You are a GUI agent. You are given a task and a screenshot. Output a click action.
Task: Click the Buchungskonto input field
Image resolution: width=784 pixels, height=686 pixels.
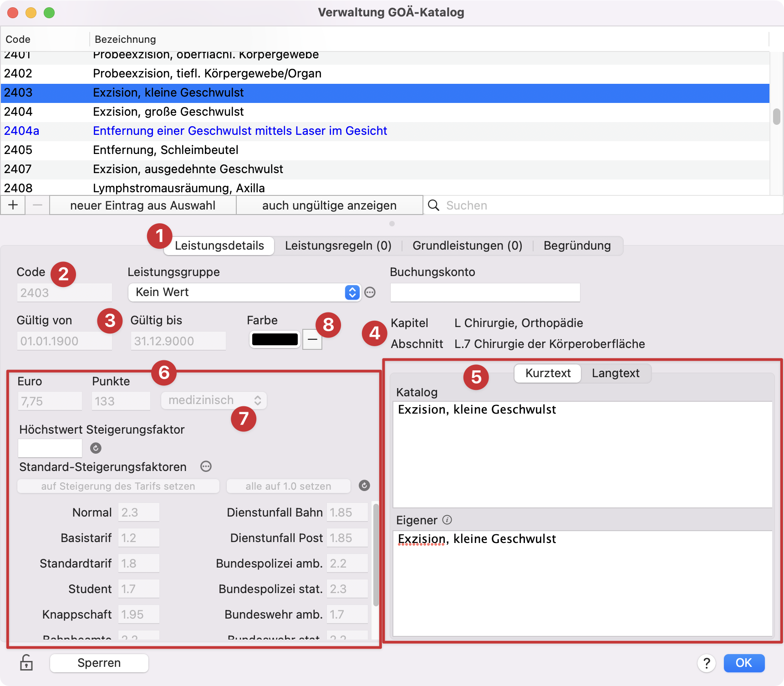pos(485,292)
